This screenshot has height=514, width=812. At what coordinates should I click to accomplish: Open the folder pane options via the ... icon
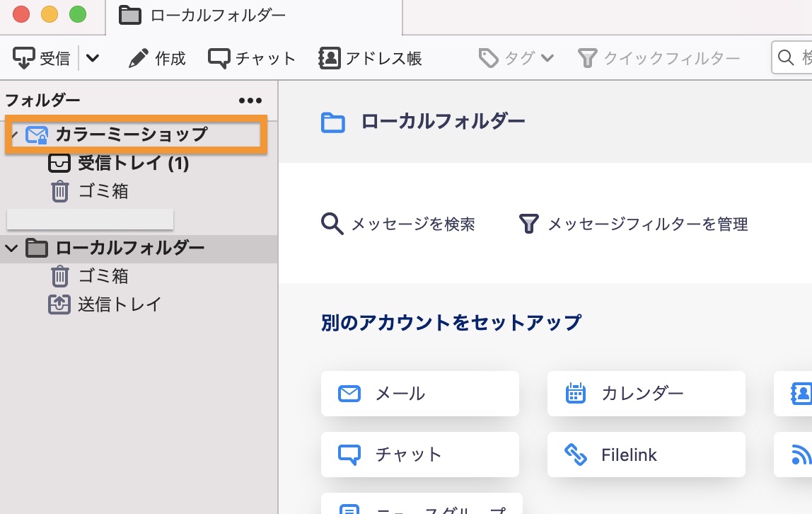[x=250, y=100]
